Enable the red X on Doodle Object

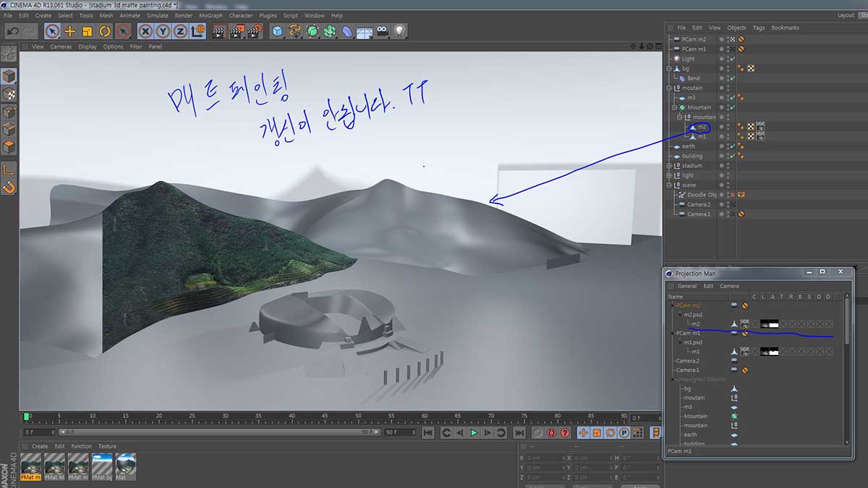coord(733,195)
